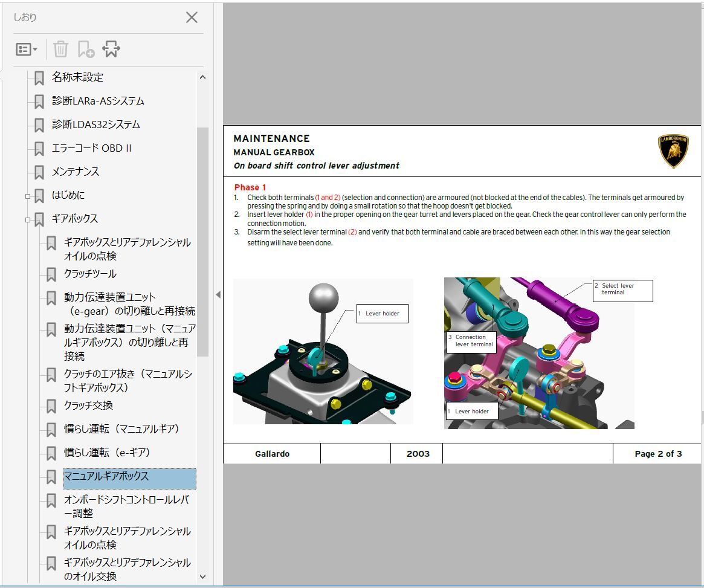Click the Lamborghini logo on the page
704x588 pixels.
pos(673,151)
